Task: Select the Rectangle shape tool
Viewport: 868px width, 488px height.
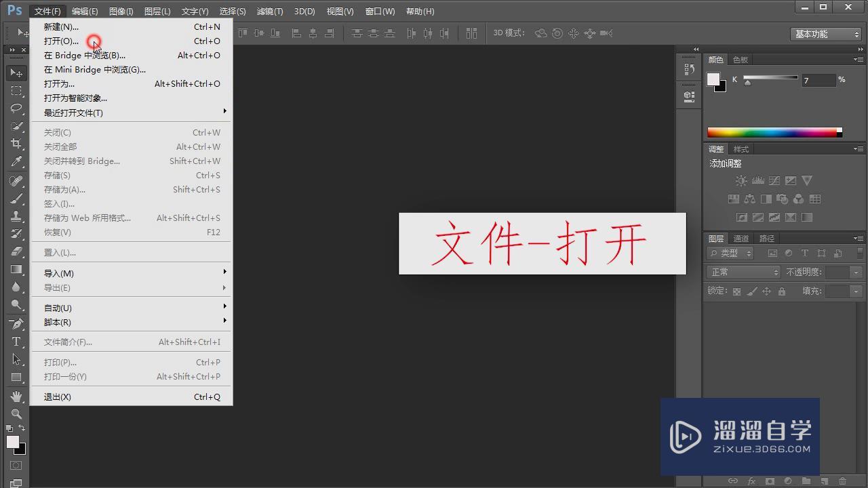Action: pos(16,377)
